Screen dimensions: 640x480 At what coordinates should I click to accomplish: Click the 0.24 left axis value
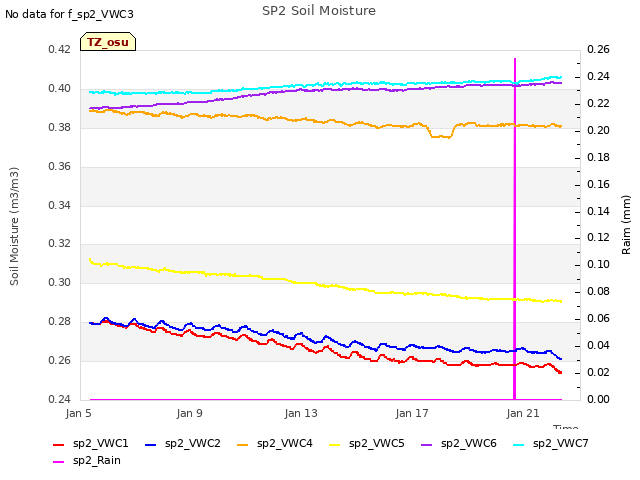[60, 399]
